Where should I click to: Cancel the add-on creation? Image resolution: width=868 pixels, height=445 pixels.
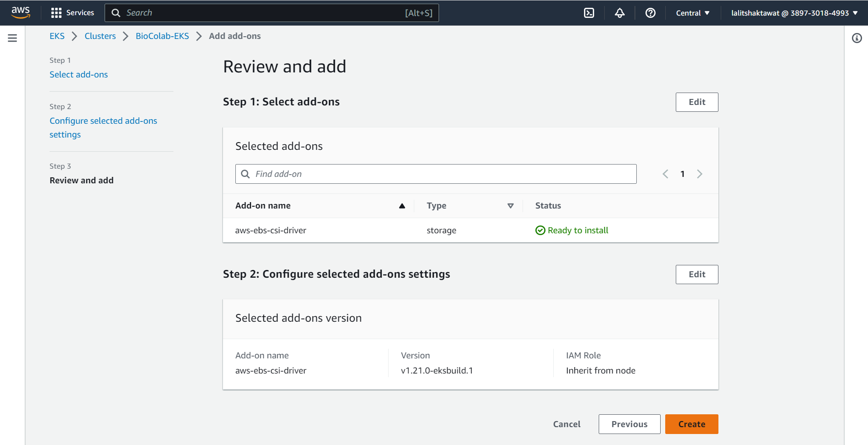point(567,424)
